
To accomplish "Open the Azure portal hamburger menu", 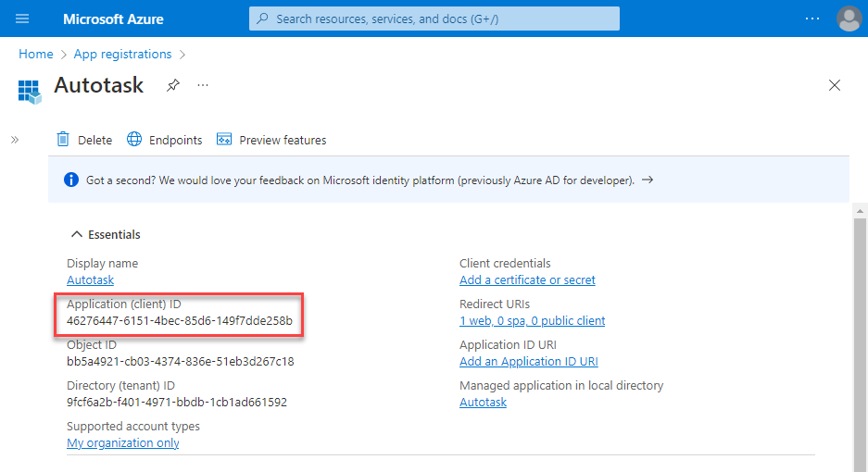I will point(22,19).
